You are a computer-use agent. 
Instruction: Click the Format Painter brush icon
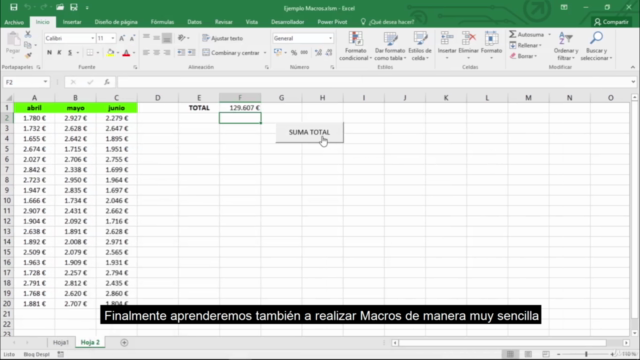tap(28, 55)
